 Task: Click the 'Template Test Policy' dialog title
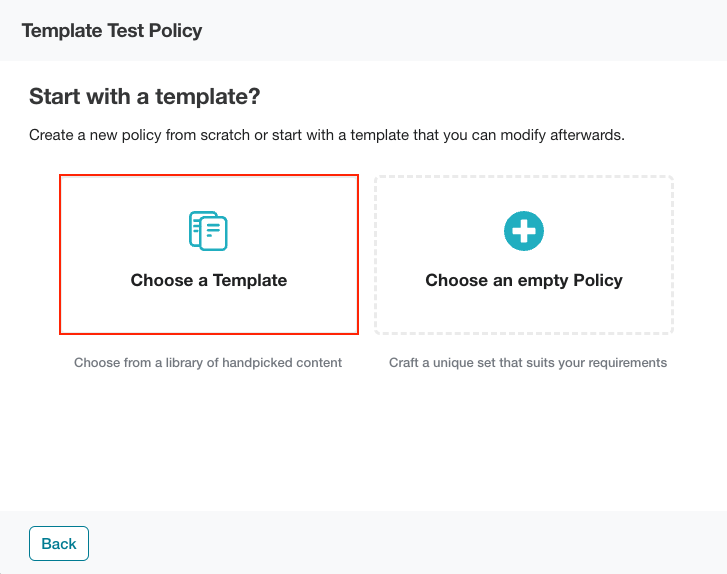[x=112, y=31]
